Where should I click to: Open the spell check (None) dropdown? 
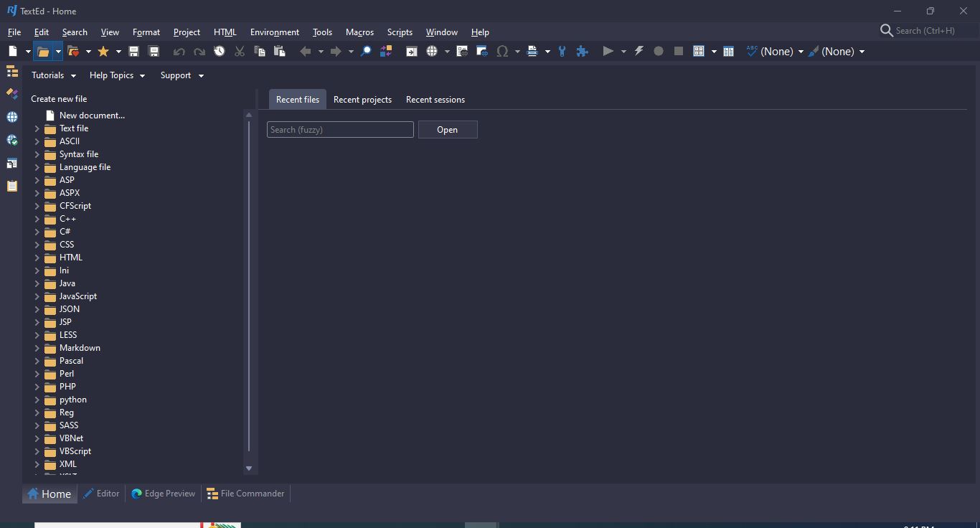(801, 52)
